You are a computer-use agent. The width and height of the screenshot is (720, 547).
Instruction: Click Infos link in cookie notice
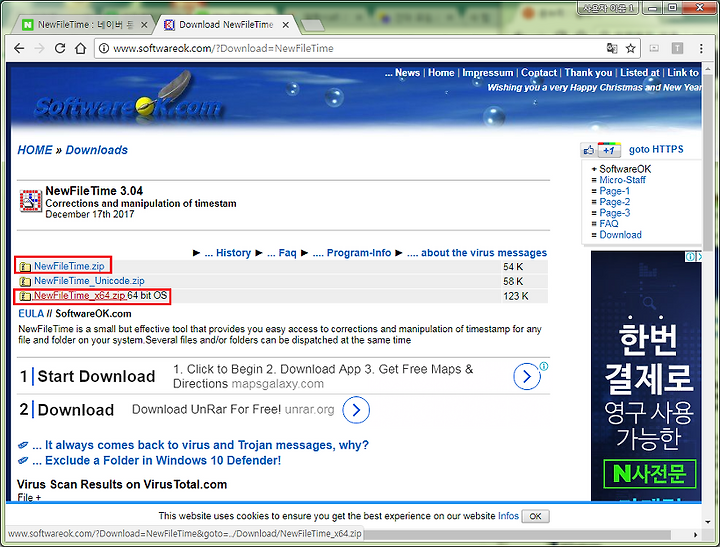(508, 516)
